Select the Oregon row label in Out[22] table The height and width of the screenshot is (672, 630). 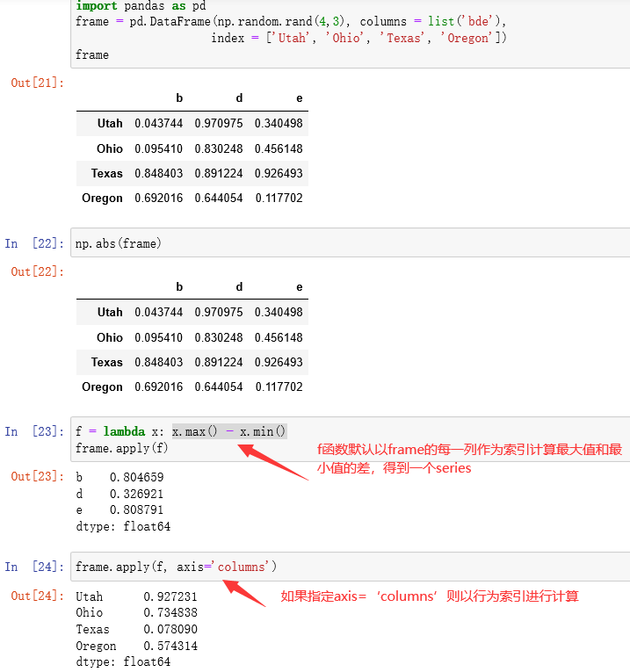102,387
